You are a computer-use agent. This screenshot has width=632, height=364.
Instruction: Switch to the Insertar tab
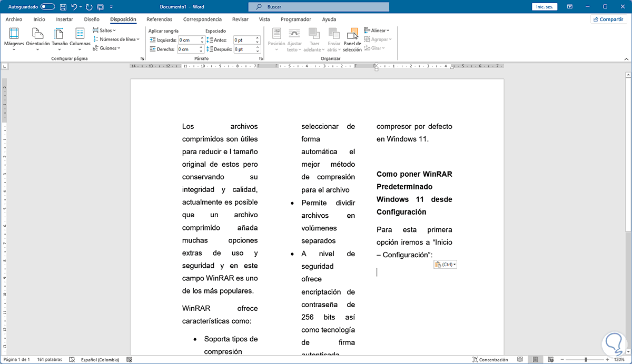(x=64, y=19)
